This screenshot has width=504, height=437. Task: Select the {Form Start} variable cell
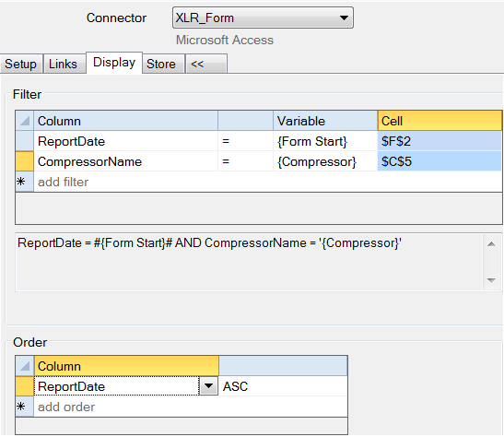coord(325,141)
